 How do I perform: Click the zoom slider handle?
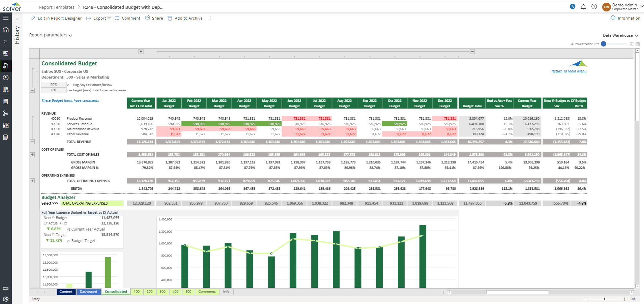tap(605, 299)
